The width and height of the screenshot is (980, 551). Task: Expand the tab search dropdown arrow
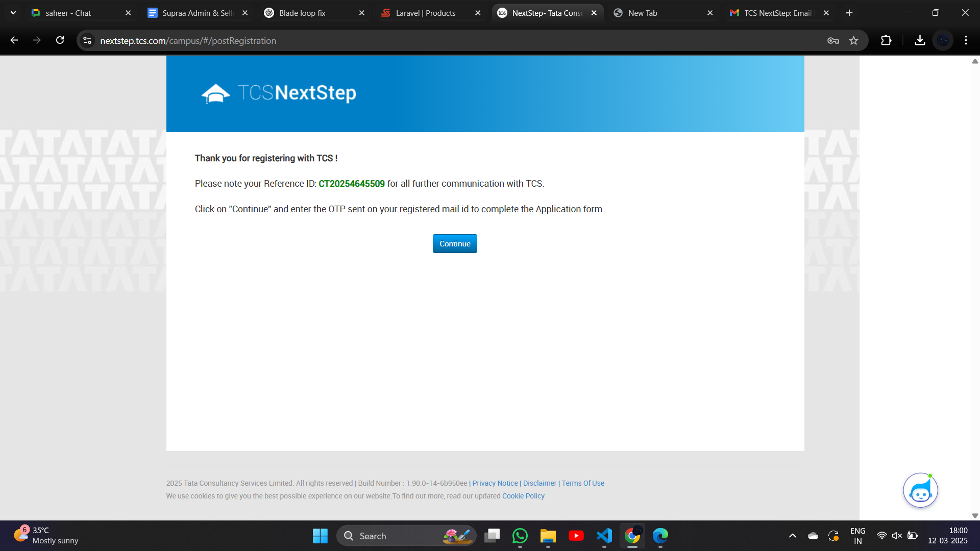[13, 13]
